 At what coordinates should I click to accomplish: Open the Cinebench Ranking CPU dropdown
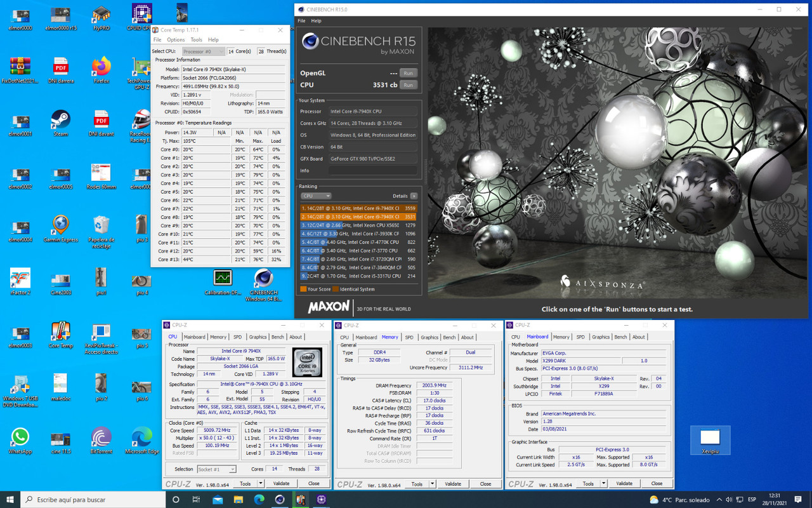(316, 196)
